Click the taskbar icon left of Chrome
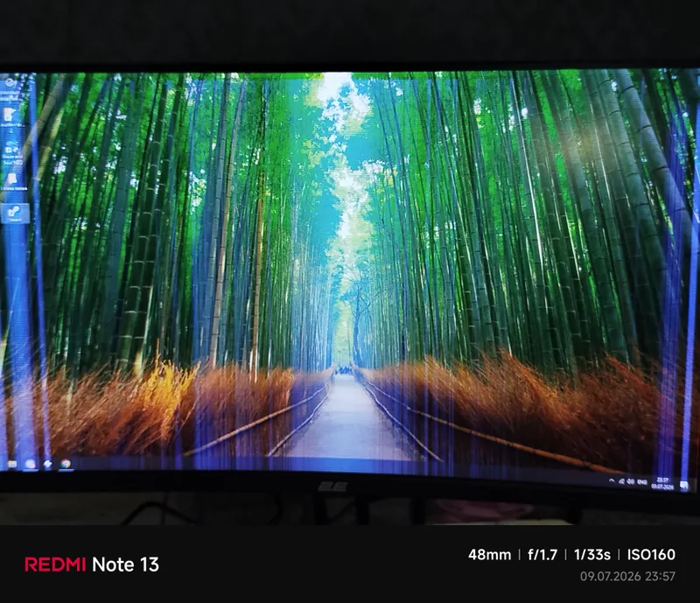 point(47,464)
